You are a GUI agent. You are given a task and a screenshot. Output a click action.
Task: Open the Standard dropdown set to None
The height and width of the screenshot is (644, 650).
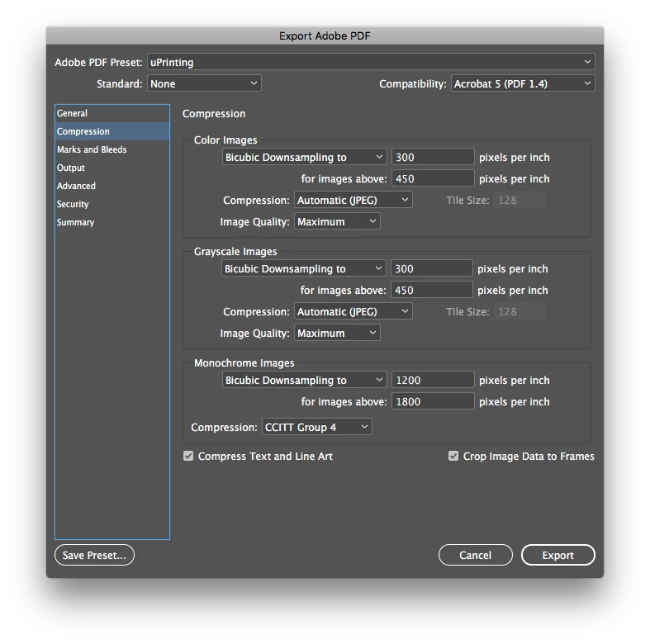point(204,83)
